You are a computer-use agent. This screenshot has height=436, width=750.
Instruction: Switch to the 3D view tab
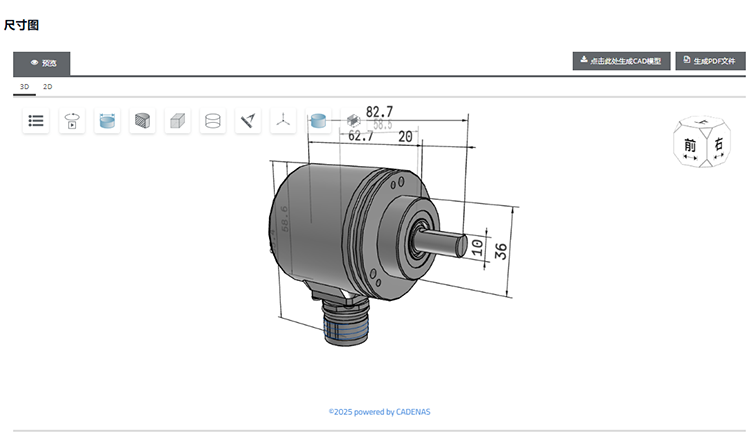[25, 88]
